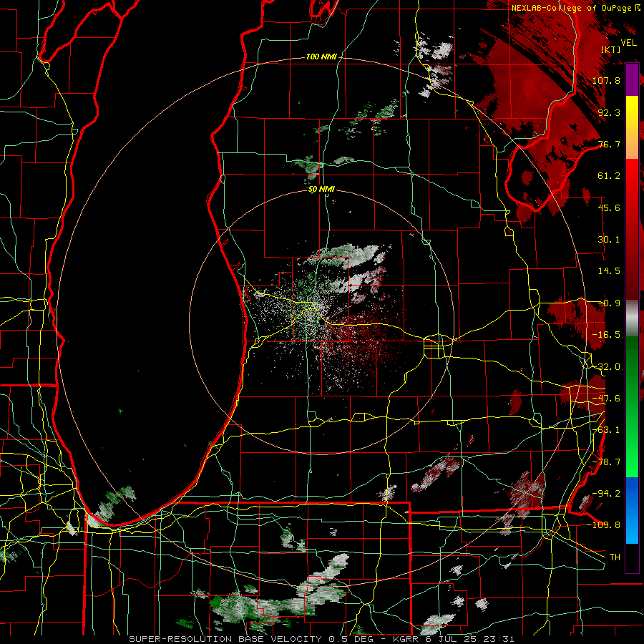Click the 92.3 legend value
The height and width of the screenshot is (644, 644).
(x=609, y=112)
